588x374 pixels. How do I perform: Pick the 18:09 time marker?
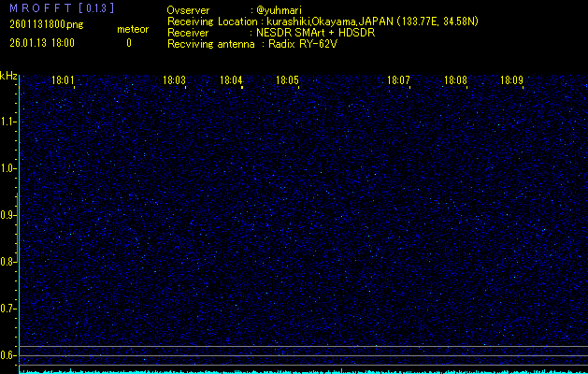511,81
